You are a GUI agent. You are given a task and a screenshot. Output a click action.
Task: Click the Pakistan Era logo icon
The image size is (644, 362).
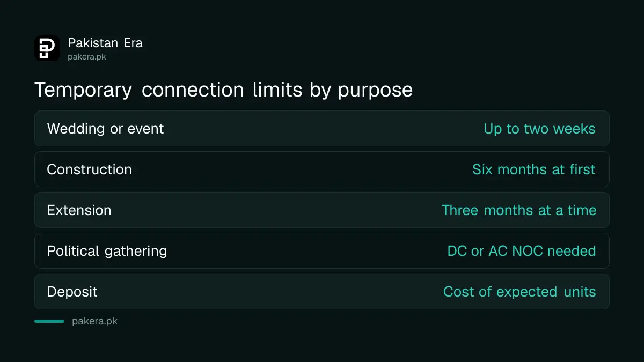pos(47,48)
